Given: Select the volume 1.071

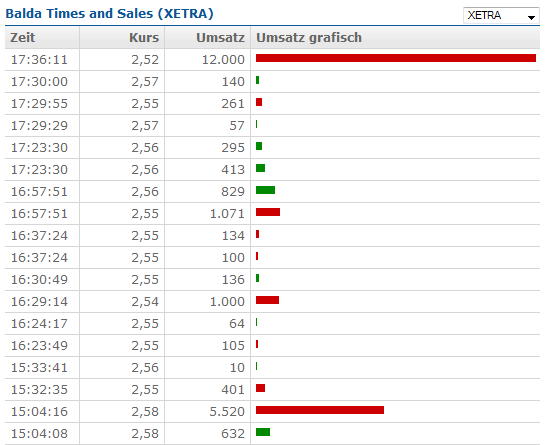Looking at the screenshot, I should point(227,214).
